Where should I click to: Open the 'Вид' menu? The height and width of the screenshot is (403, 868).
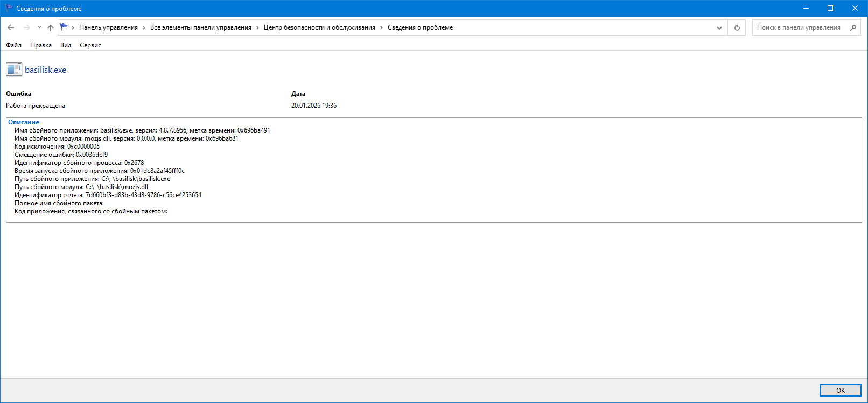coord(66,45)
